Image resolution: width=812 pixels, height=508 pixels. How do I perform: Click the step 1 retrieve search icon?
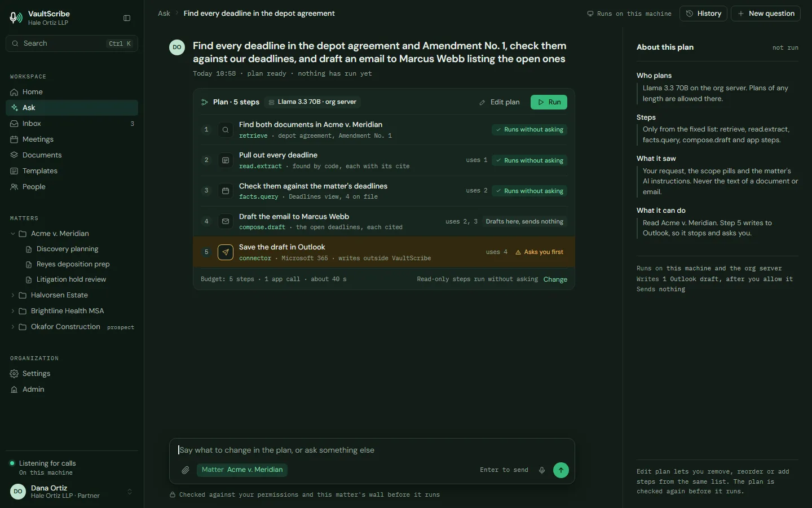[x=226, y=130]
